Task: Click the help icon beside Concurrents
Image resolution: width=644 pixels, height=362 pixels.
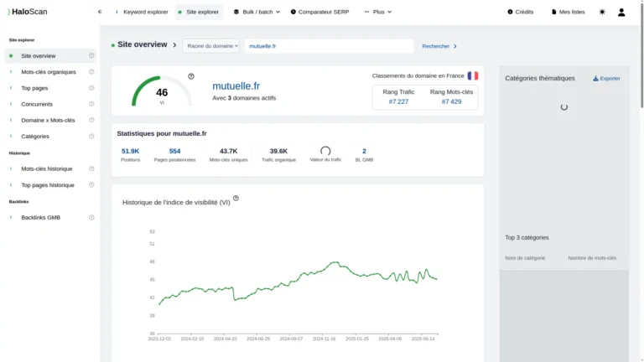Action: click(x=91, y=104)
